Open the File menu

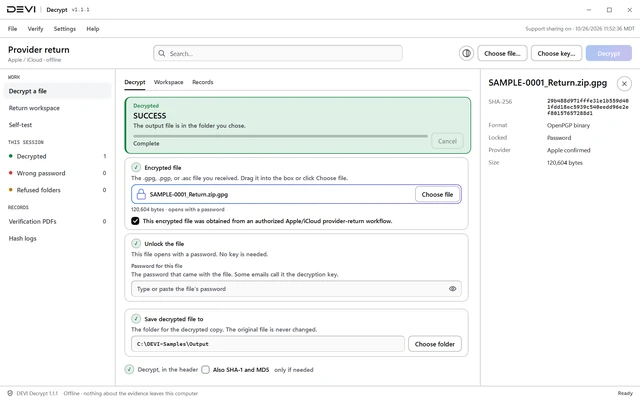click(13, 29)
